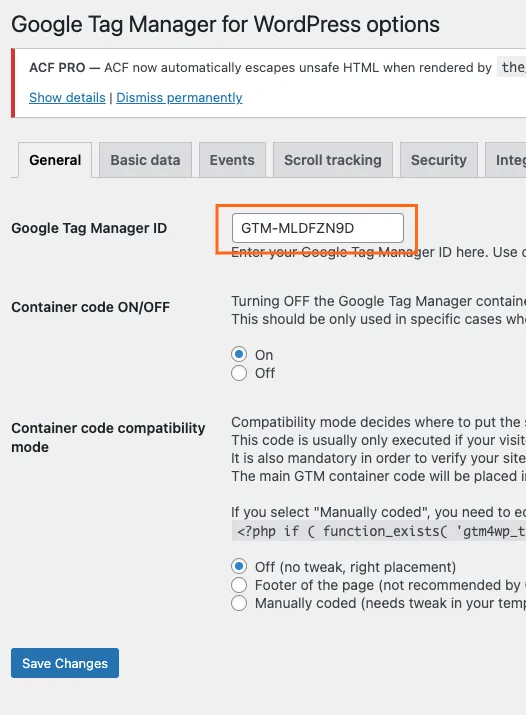The image size is (526, 715).
Task: Select Off for container code
Action: tap(239, 373)
